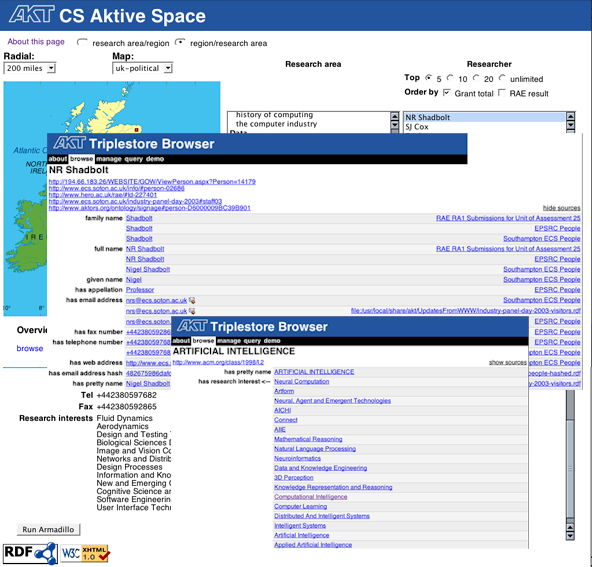
Task: Open the acm.org/class/1998/I.2 link
Action: [x=218, y=362]
